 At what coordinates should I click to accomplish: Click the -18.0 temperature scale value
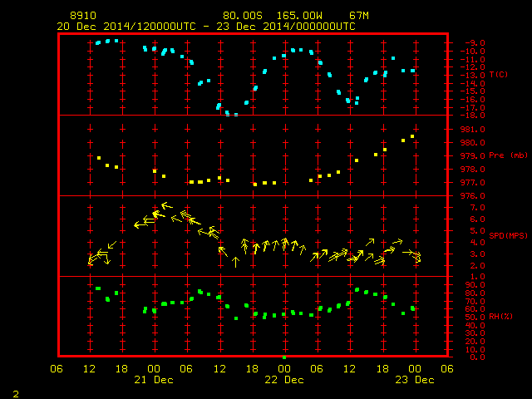coord(473,116)
